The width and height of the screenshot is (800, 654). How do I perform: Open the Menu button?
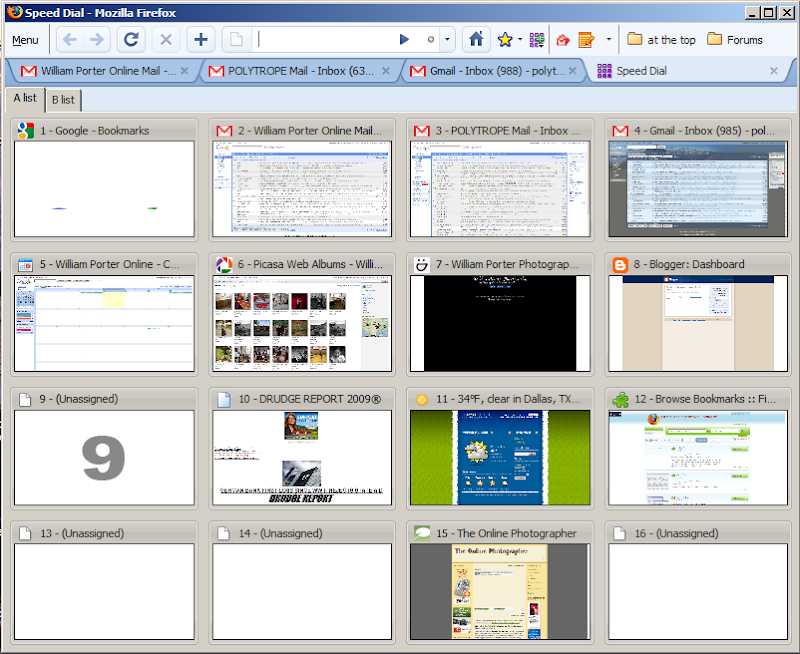(25, 40)
